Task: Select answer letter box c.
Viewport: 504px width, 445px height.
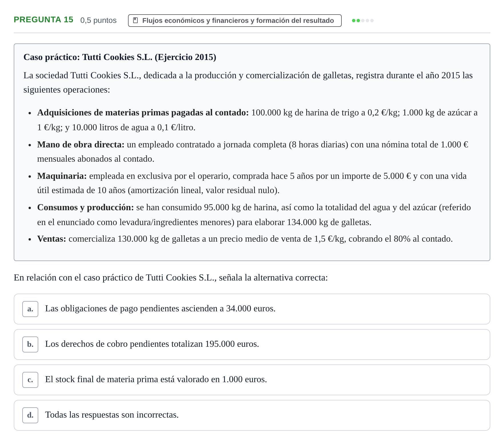Action: [x=30, y=380]
